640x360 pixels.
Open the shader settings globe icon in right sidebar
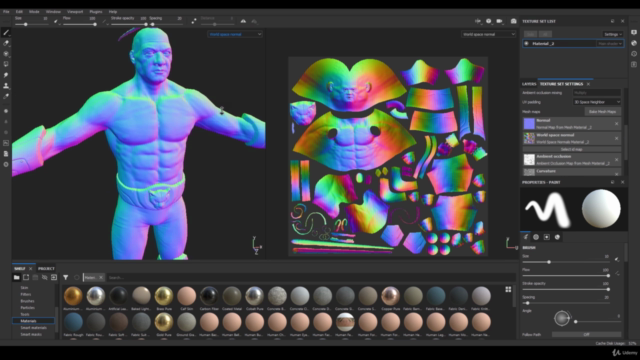coord(634,43)
